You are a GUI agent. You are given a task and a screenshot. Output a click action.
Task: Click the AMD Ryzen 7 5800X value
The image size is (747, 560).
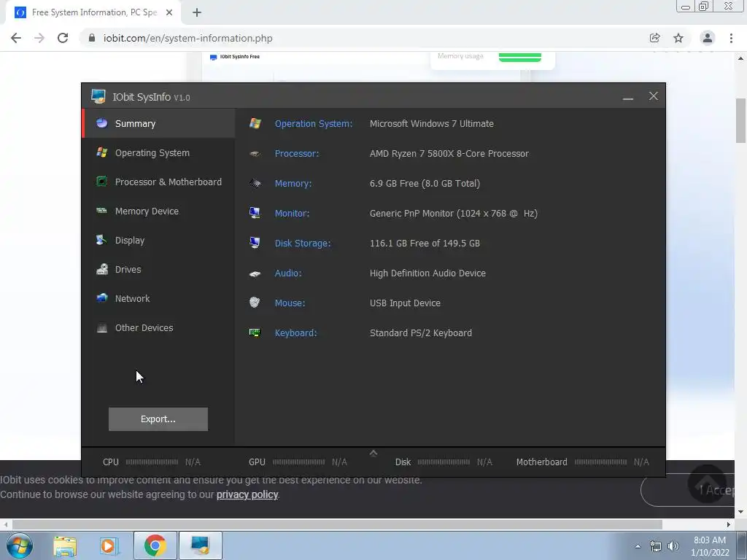tap(449, 154)
